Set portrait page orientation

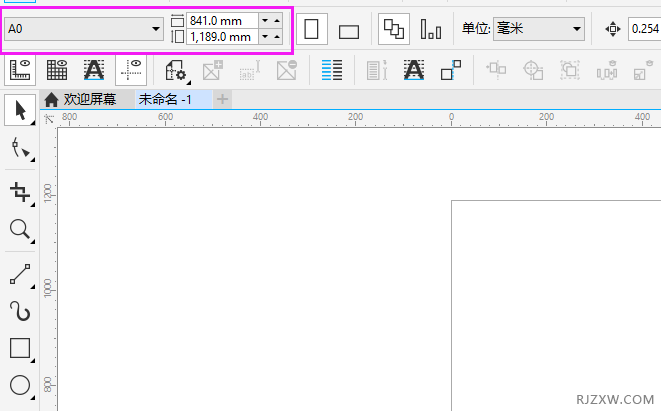pos(312,29)
